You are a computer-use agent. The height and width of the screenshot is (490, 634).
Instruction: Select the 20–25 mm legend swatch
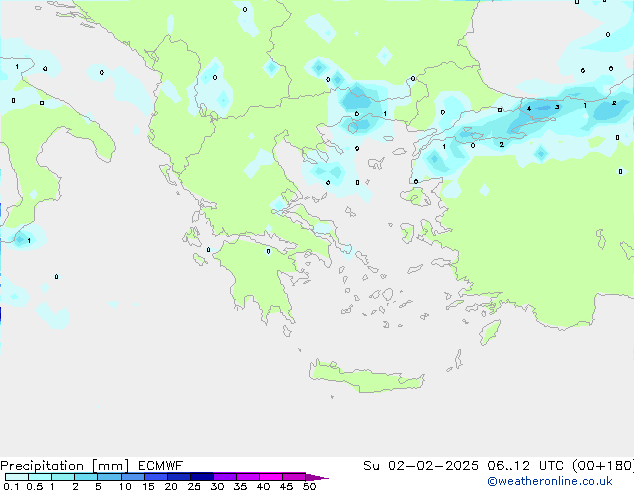[x=178, y=477]
